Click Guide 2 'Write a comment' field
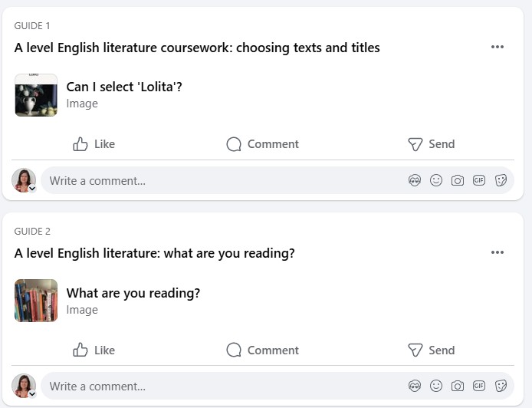 222,387
